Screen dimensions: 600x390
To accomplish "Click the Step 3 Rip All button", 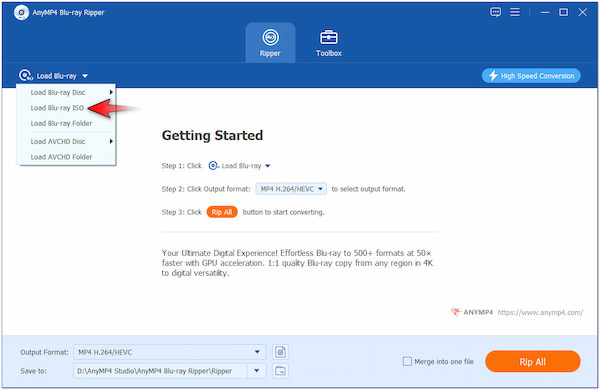I will (222, 212).
